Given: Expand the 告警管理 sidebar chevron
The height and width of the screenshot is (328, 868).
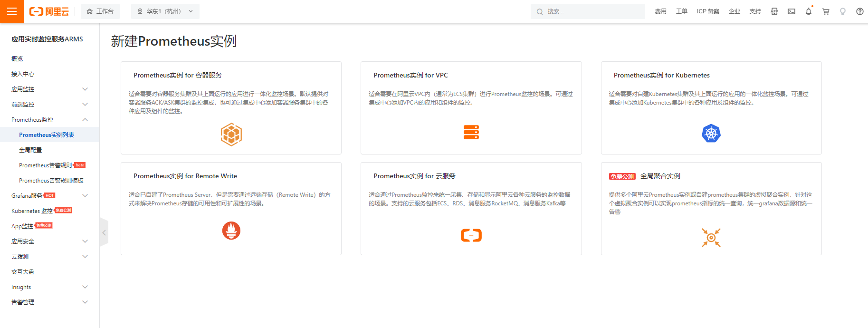Looking at the screenshot, I should click(85, 302).
